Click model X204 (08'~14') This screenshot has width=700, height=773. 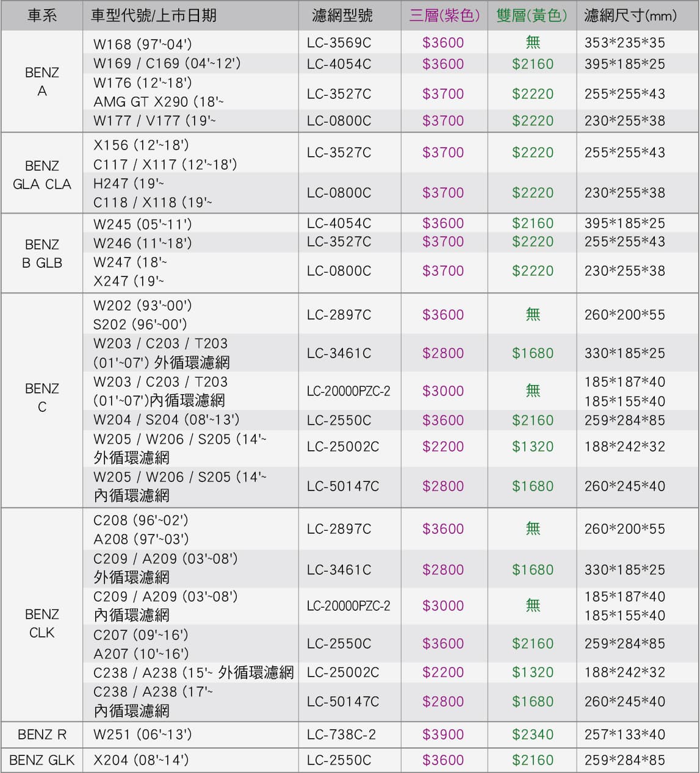pos(141,760)
